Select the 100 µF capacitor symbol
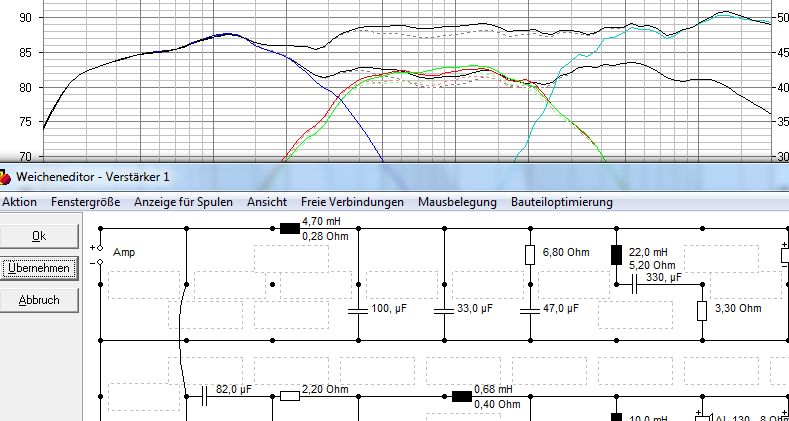Viewport: 789px width, 421px height. [x=358, y=311]
